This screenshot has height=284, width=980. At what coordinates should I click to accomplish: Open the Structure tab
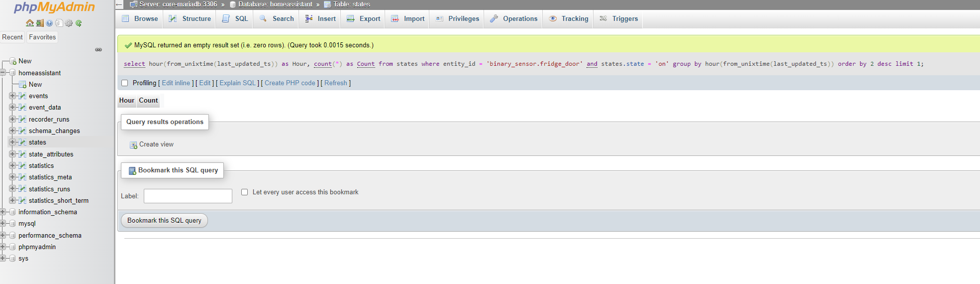coord(190,19)
